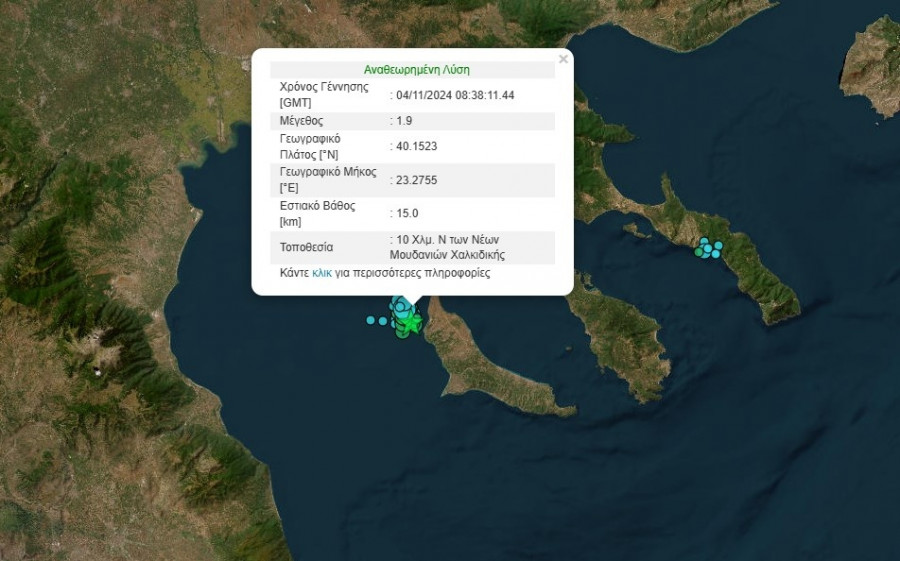Open the 'κλικ' link for more information

coord(322,272)
